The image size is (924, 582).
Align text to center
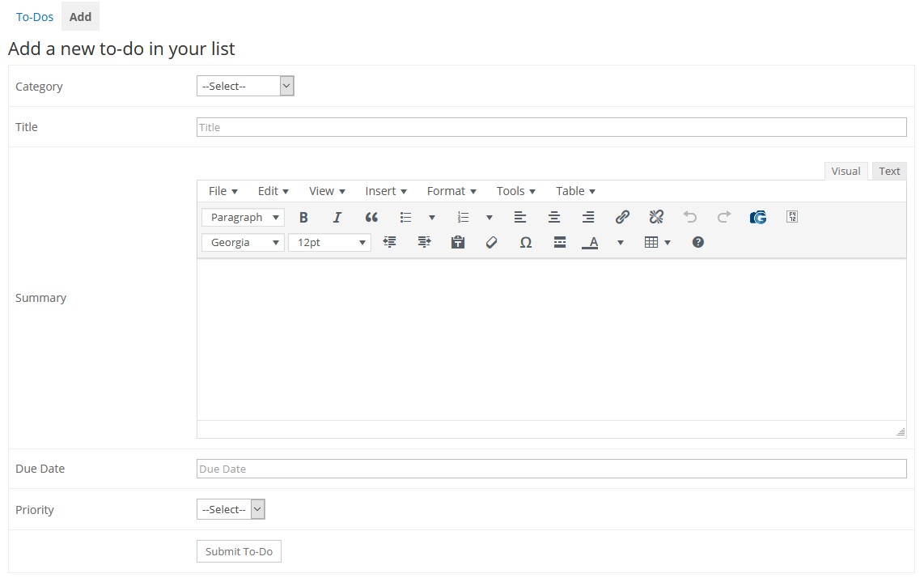pos(554,217)
